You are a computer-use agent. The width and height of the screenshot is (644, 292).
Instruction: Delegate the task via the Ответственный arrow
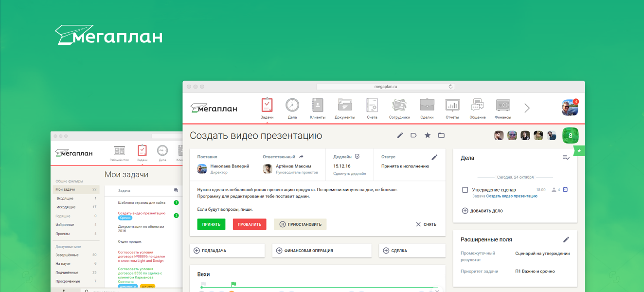click(301, 157)
